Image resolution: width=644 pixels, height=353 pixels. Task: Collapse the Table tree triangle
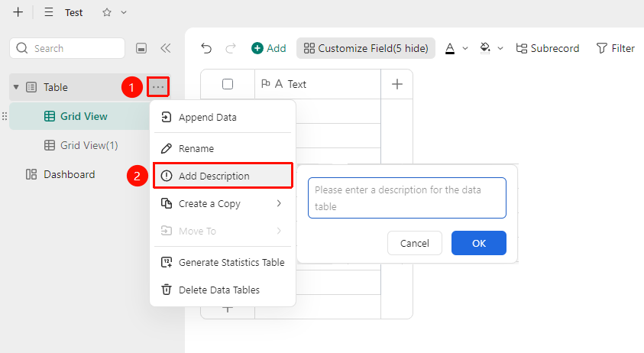pos(16,87)
